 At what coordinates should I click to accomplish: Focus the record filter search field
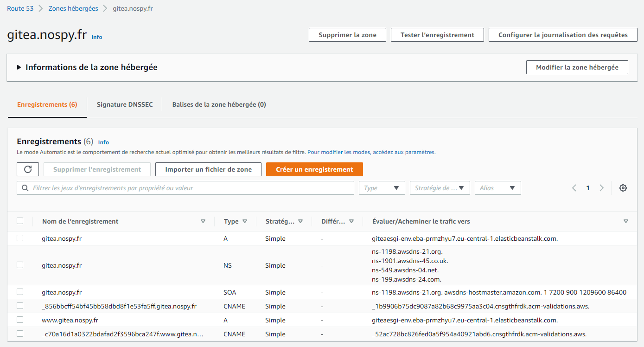coord(185,188)
